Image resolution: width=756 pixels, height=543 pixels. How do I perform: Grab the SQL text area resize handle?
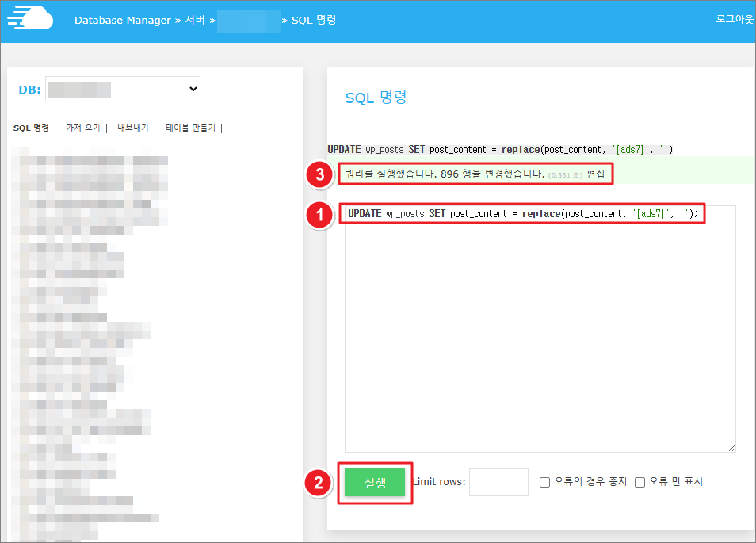(x=731, y=448)
